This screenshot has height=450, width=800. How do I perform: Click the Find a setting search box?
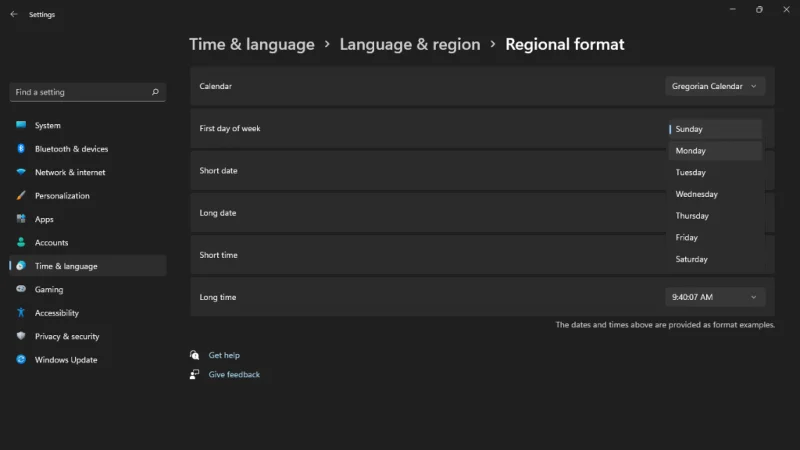[88, 92]
